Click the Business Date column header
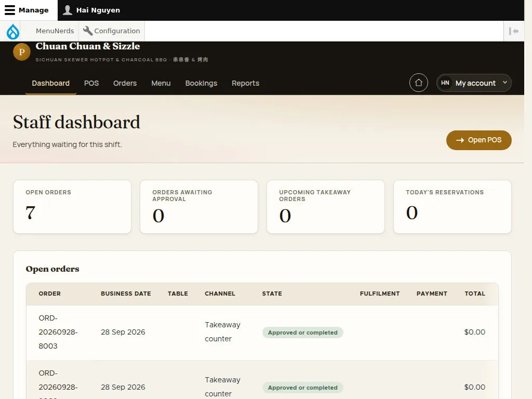The image size is (532, 399). pyautogui.click(x=126, y=294)
